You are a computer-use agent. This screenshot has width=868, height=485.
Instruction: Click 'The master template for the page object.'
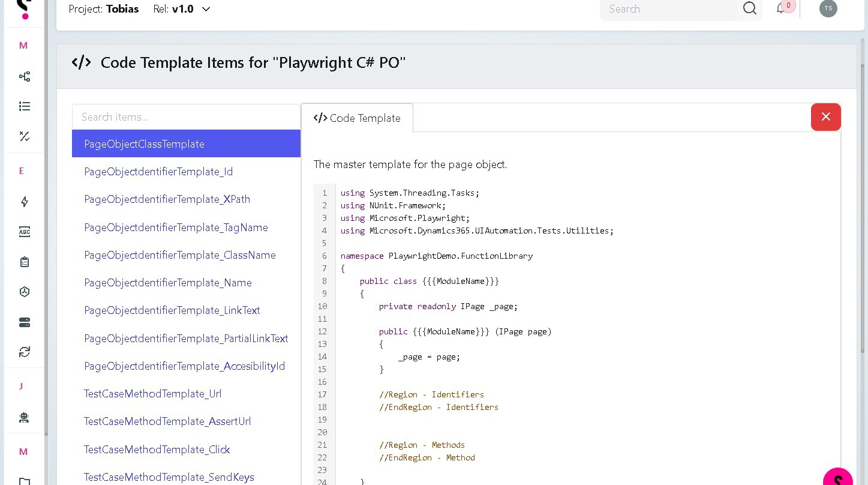pyautogui.click(x=410, y=164)
